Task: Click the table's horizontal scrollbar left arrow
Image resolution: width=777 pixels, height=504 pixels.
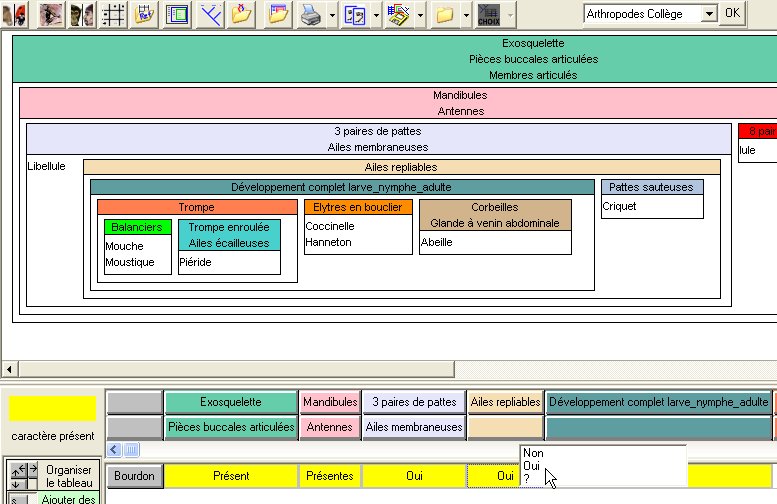Action: tap(114, 450)
